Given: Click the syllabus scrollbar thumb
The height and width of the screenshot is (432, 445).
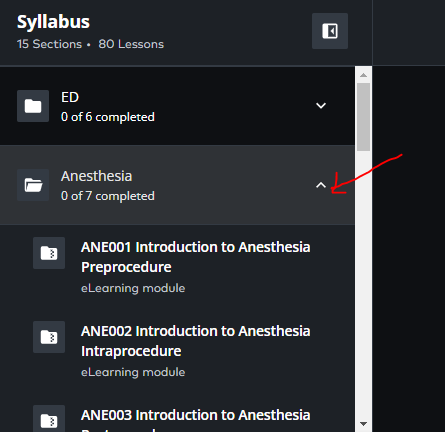Looking at the screenshot, I should tap(363, 117).
